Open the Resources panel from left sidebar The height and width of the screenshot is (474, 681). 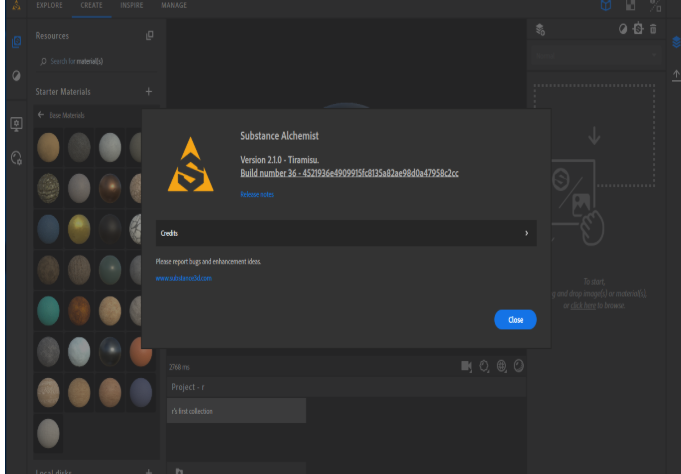(x=16, y=42)
